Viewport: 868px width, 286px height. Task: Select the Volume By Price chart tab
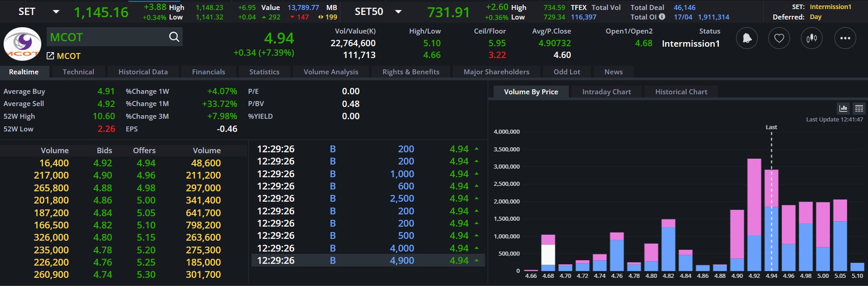pos(531,92)
